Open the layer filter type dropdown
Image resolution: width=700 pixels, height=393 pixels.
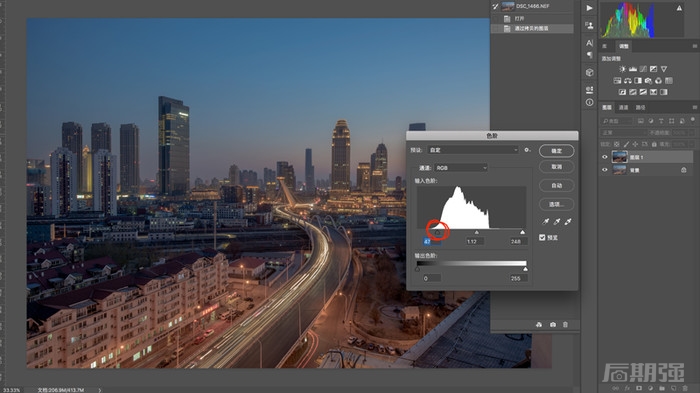[617, 121]
